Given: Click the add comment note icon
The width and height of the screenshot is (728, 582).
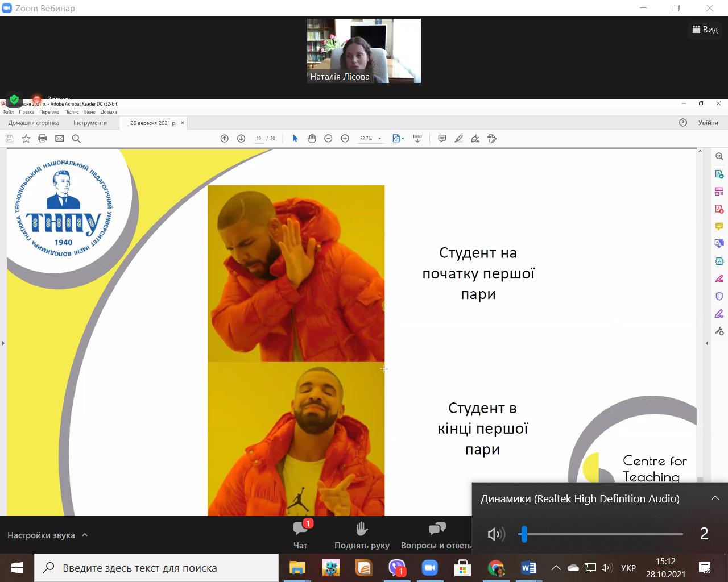Looking at the screenshot, I should [442, 139].
